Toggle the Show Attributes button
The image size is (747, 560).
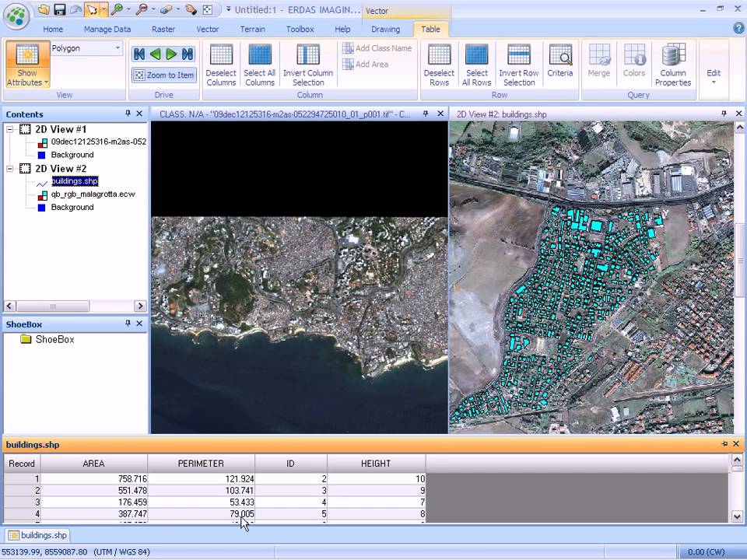[27, 65]
